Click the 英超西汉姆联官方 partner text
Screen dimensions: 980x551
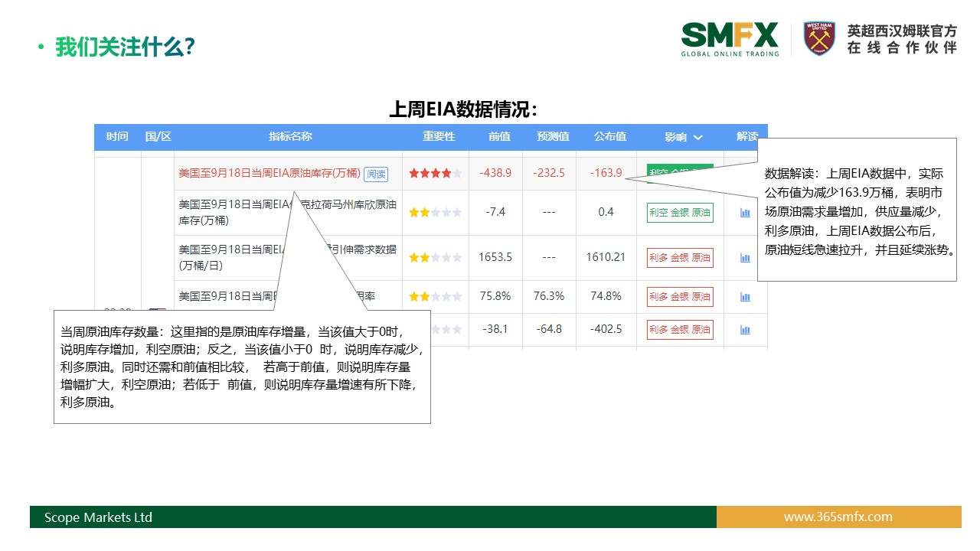[902, 31]
